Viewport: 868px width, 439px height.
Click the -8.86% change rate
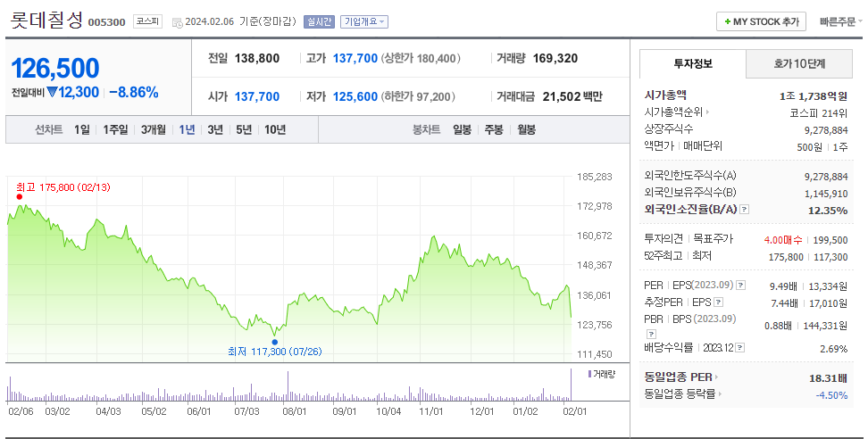pyautogui.click(x=134, y=92)
